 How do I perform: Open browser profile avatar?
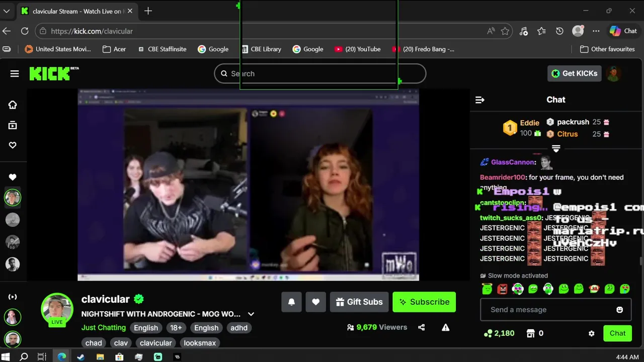[578, 31]
